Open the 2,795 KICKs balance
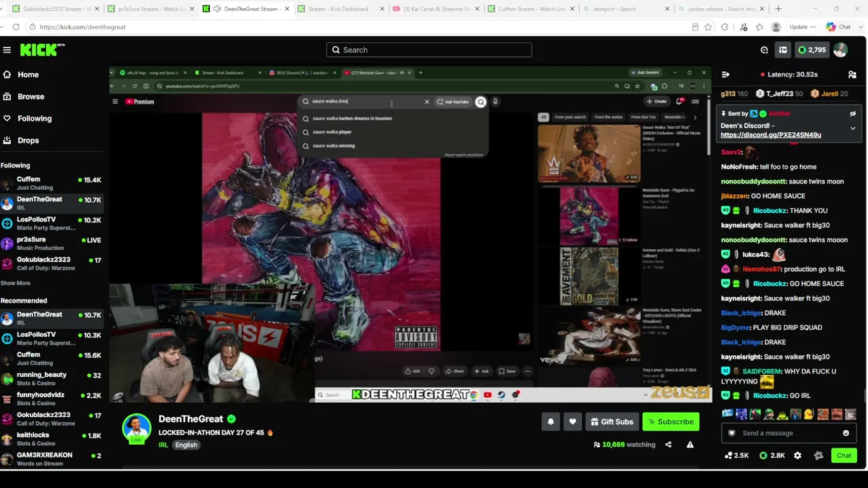The height and width of the screenshot is (488, 868). pyautogui.click(x=812, y=50)
